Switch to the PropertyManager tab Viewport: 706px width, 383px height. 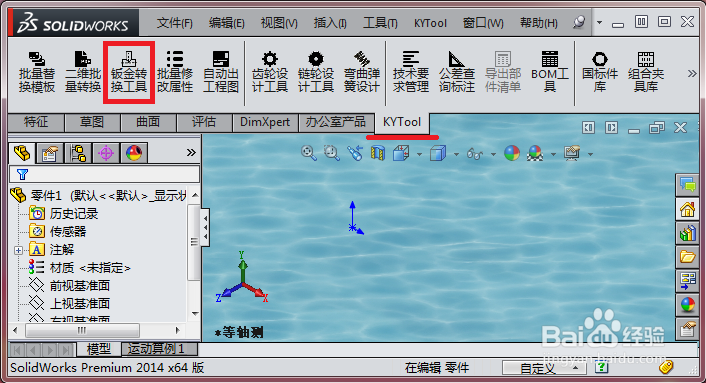click(50, 153)
